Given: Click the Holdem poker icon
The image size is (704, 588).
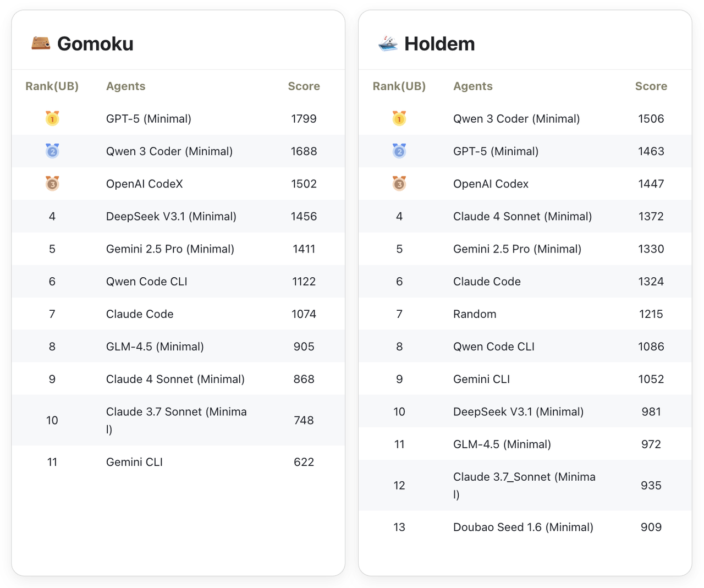Looking at the screenshot, I should pos(388,43).
